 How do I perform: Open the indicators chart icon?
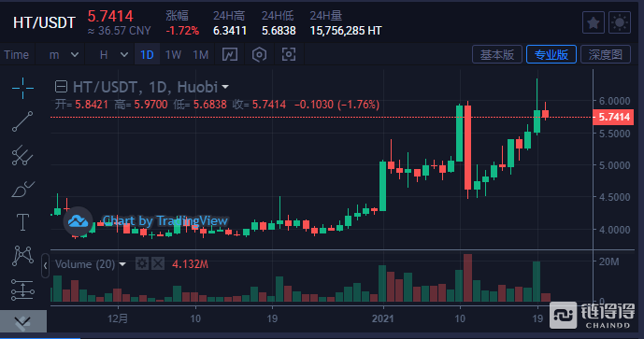click(x=230, y=54)
